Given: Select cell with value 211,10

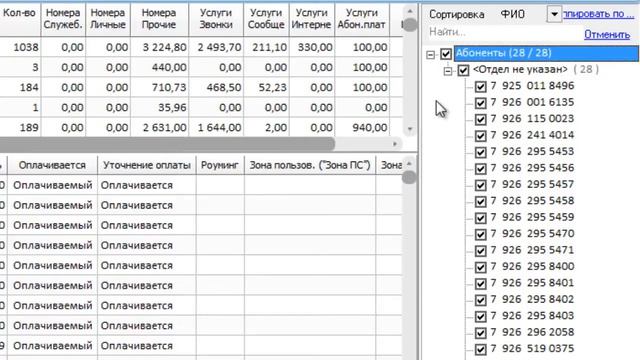Looking at the screenshot, I should [266, 48].
